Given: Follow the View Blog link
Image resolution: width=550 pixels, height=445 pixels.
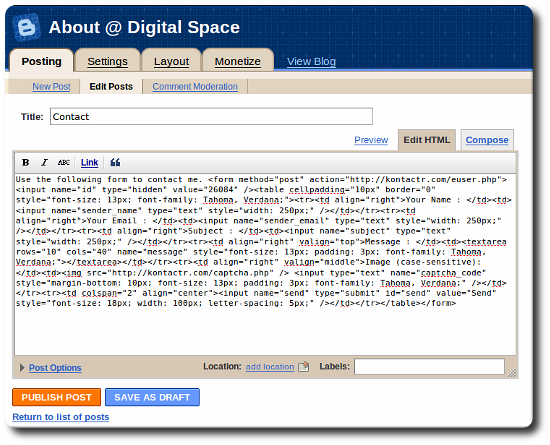Looking at the screenshot, I should tap(311, 61).
